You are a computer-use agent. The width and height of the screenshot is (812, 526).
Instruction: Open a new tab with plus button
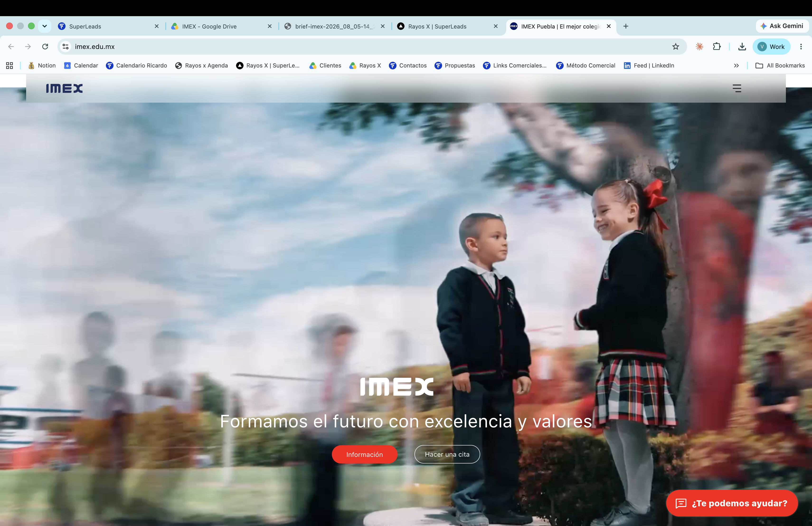pyautogui.click(x=626, y=26)
